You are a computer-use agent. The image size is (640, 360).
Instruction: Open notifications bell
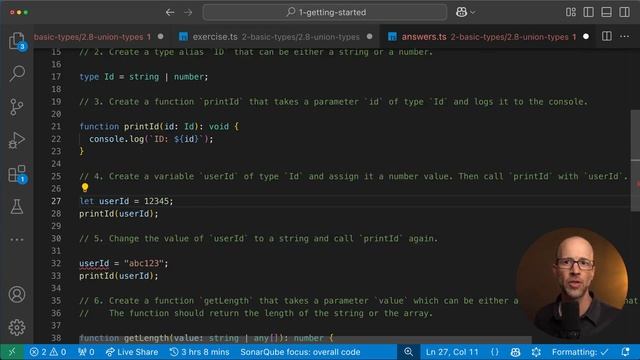[625, 352]
